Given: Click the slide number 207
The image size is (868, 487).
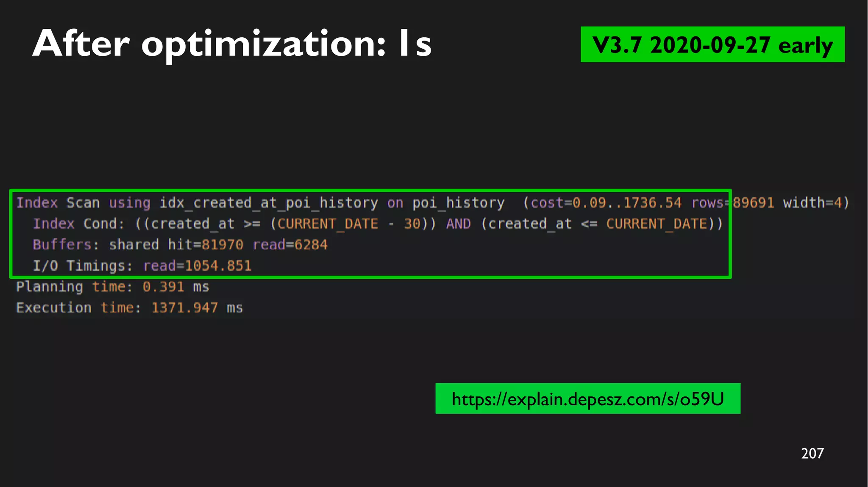Looking at the screenshot, I should point(812,454).
